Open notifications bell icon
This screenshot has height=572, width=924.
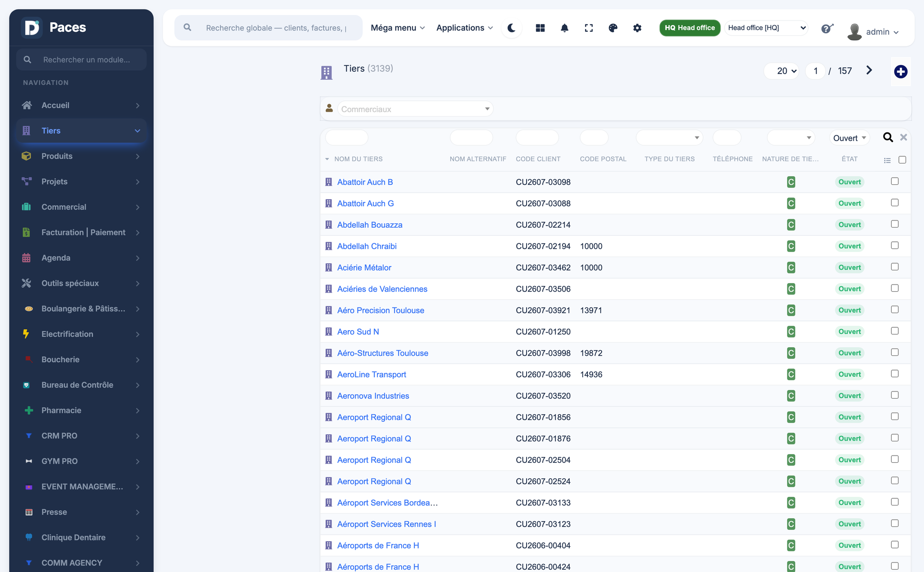pos(565,28)
